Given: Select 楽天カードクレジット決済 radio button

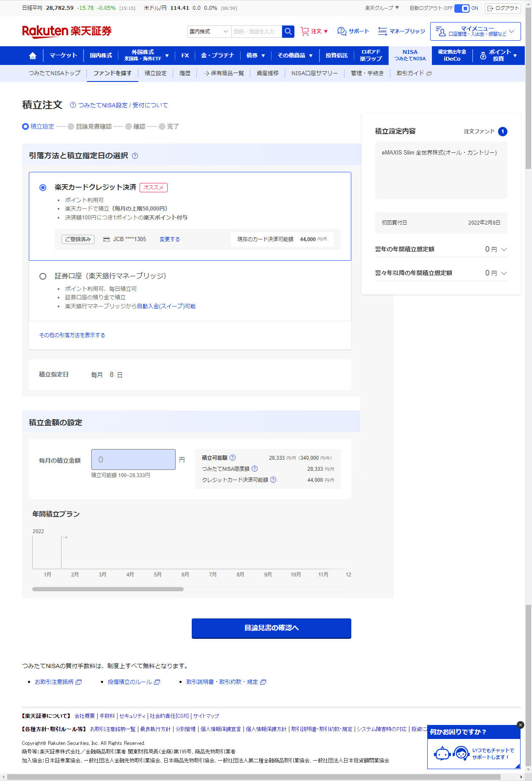Looking at the screenshot, I should 43,188.
